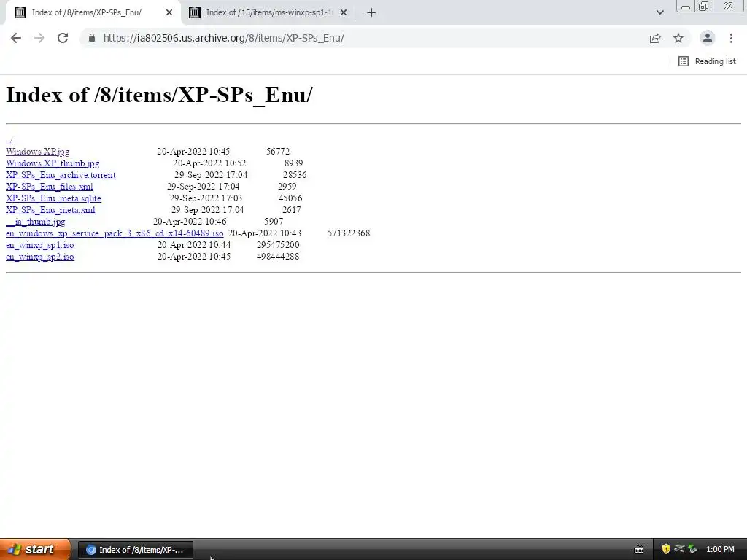Click the first tab's archive favicon
The width and height of the screenshot is (747, 560).
(x=20, y=13)
